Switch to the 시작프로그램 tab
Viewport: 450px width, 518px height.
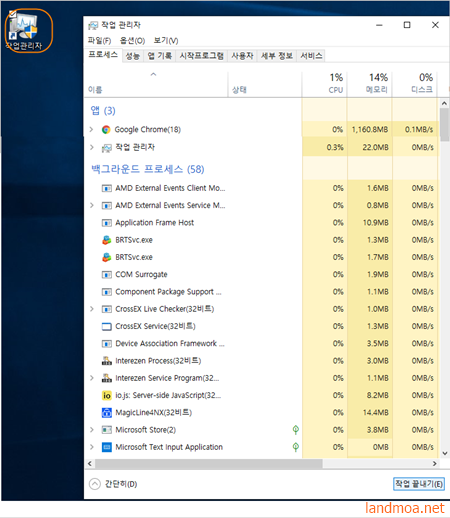coord(202,56)
